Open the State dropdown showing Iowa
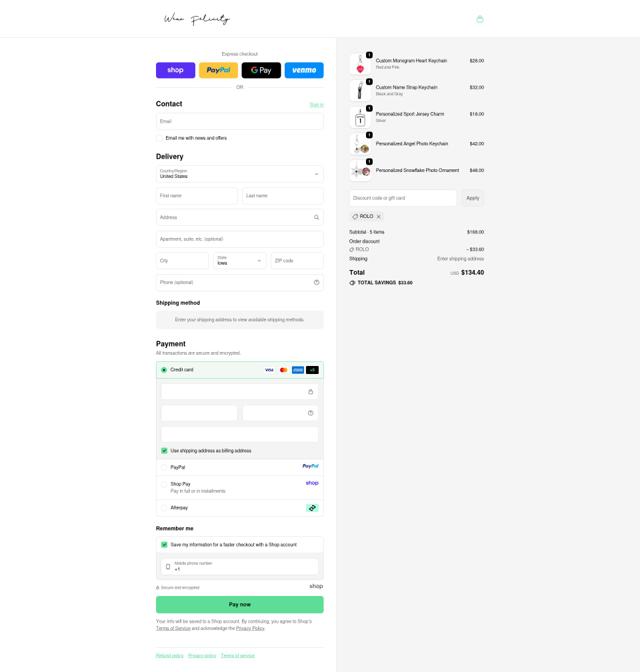This screenshot has height=672, width=640. [x=240, y=261]
